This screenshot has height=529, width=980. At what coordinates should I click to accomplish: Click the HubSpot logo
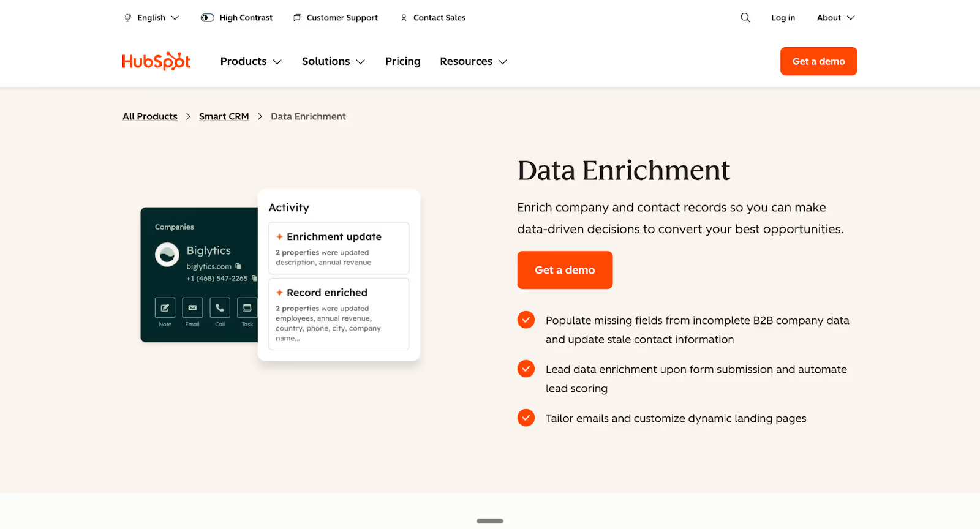[156, 61]
